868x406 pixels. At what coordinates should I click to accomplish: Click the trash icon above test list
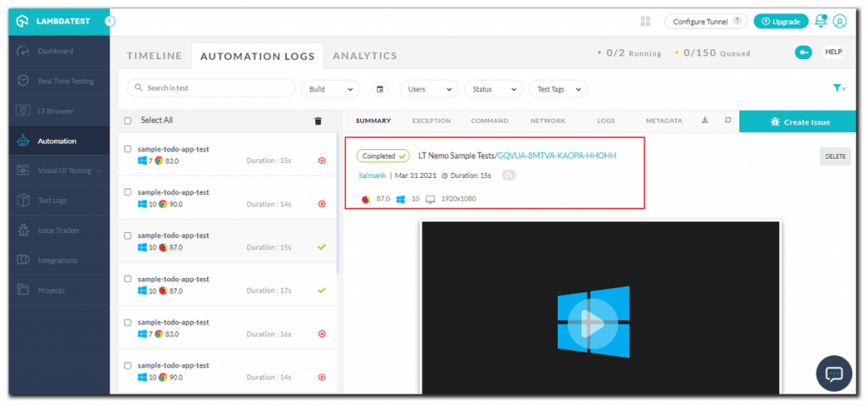point(318,121)
